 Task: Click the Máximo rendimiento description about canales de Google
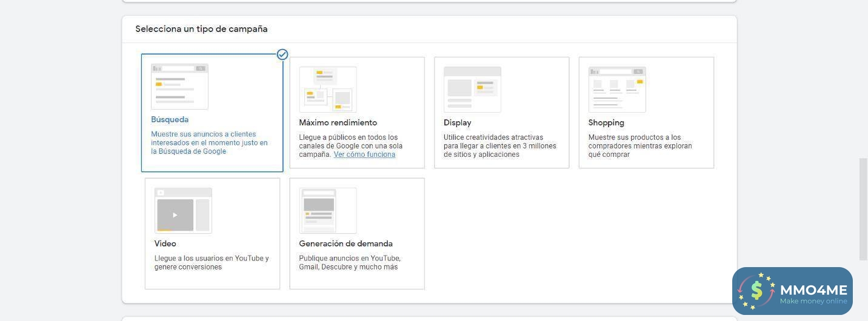[350, 146]
